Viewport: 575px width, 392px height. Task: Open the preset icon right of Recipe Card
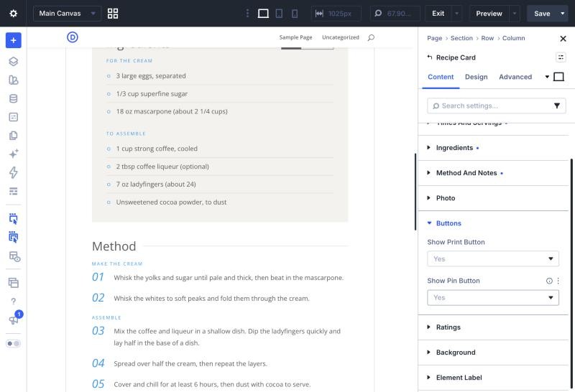click(561, 57)
